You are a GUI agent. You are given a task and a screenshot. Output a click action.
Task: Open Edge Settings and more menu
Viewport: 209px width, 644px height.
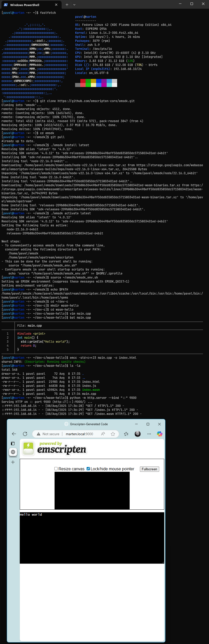[149, 434]
